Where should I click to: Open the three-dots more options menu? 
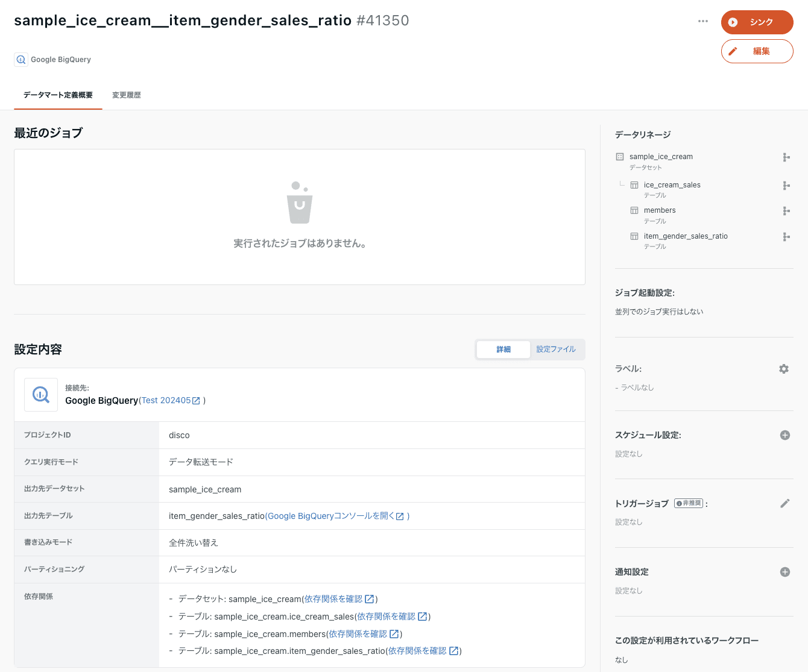coord(703,21)
